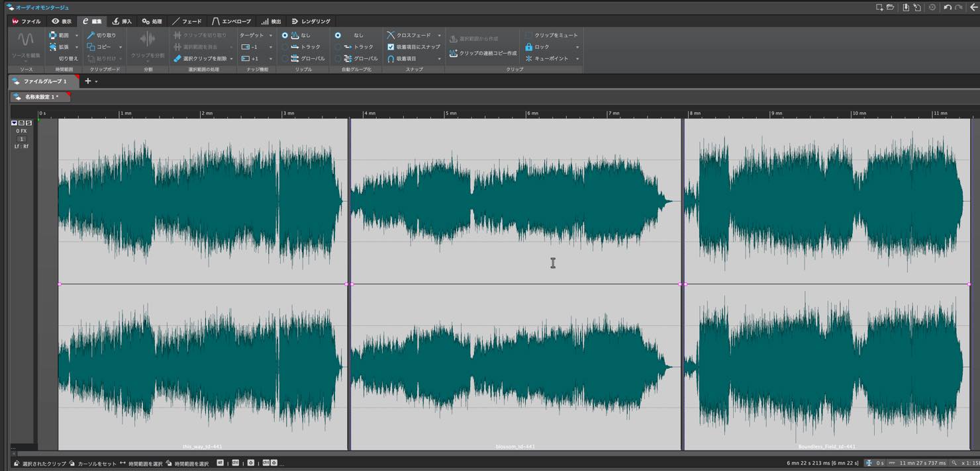Screen dimensions: 980x471
Task: Click the undo arrow icon at top right
Action: click(948, 7)
